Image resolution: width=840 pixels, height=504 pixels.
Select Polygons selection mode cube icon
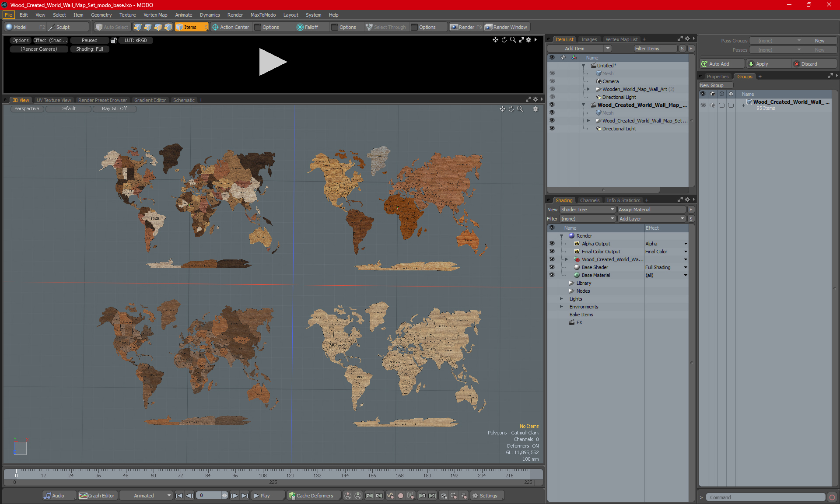click(x=158, y=27)
